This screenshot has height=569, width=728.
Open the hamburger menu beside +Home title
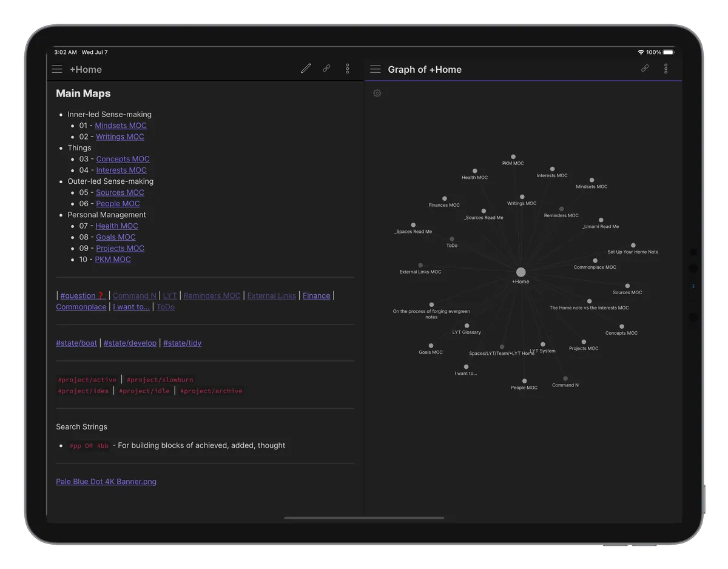pos(57,69)
